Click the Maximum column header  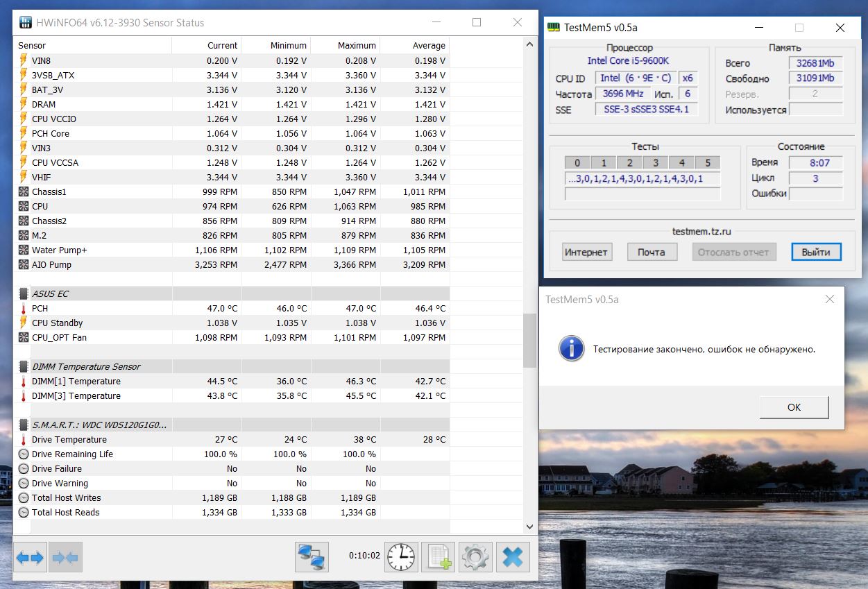coord(346,45)
